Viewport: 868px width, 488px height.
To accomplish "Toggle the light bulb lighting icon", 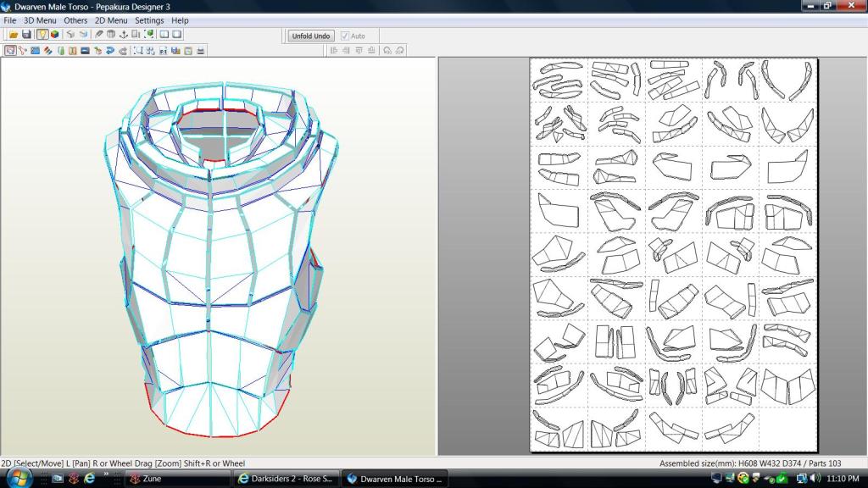I will [42, 35].
